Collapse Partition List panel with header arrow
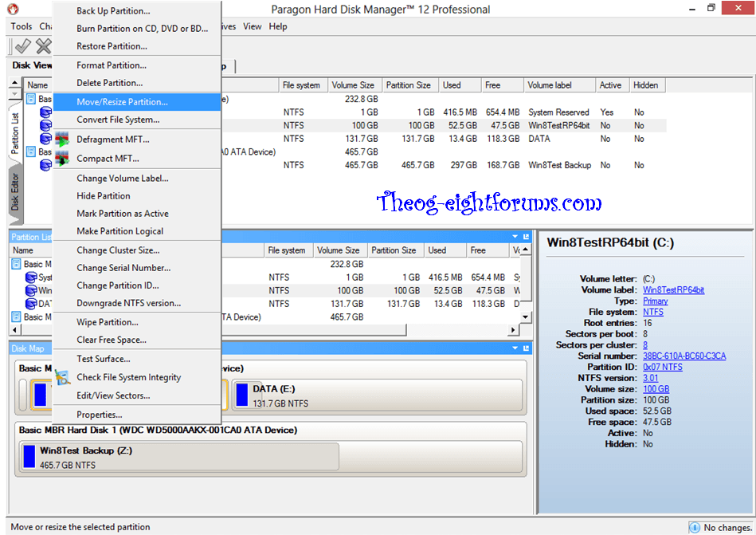Screen dimensions: 756x535 point(515,237)
